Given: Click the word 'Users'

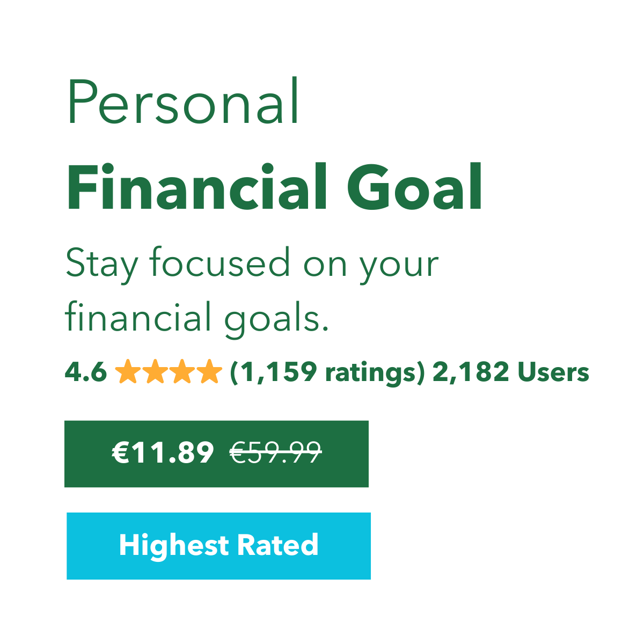Looking at the screenshot, I should point(553,372).
